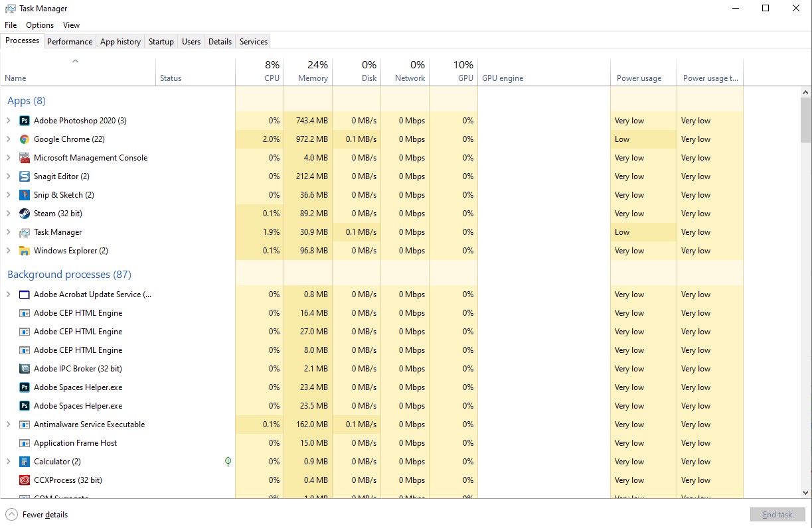Image resolution: width=812 pixels, height=528 pixels.
Task: Click the Application Frame Host icon
Action: pos(25,443)
